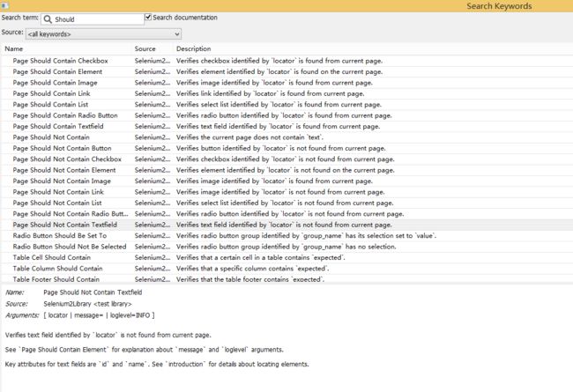Click the magnifier icon in the search field
This screenshot has height=392, width=573.
point(48,18)
